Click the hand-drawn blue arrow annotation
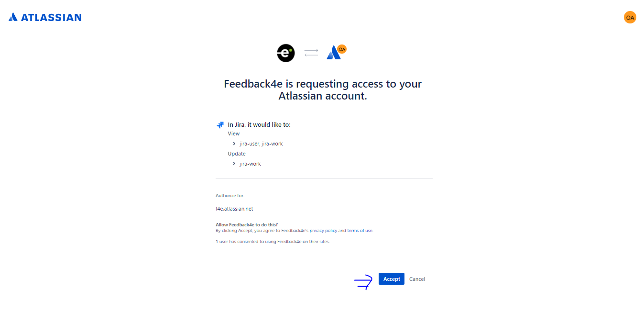Viewport: 644px width, 312px height. [363, 282]
